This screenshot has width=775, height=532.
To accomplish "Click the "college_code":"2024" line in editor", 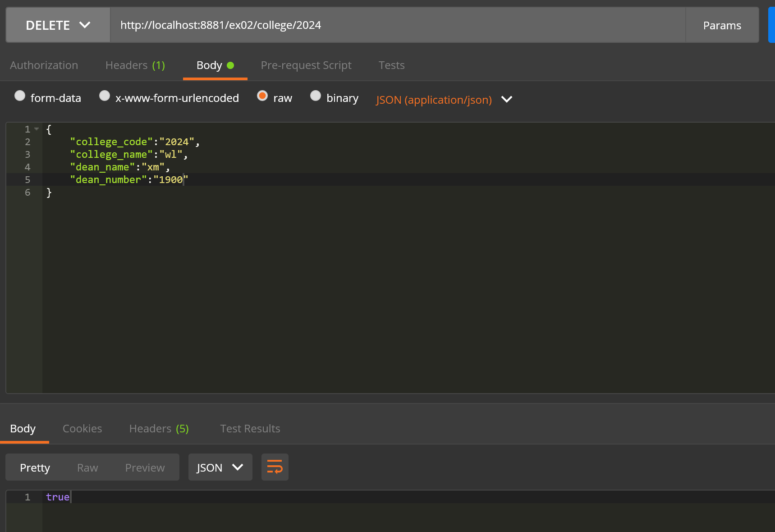I will coord(134,142).
